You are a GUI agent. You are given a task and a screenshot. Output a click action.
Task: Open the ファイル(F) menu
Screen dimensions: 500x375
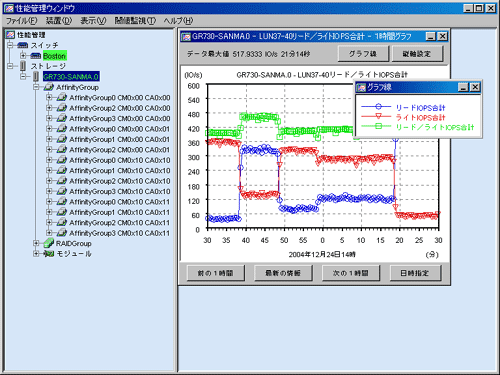point(22,21)
